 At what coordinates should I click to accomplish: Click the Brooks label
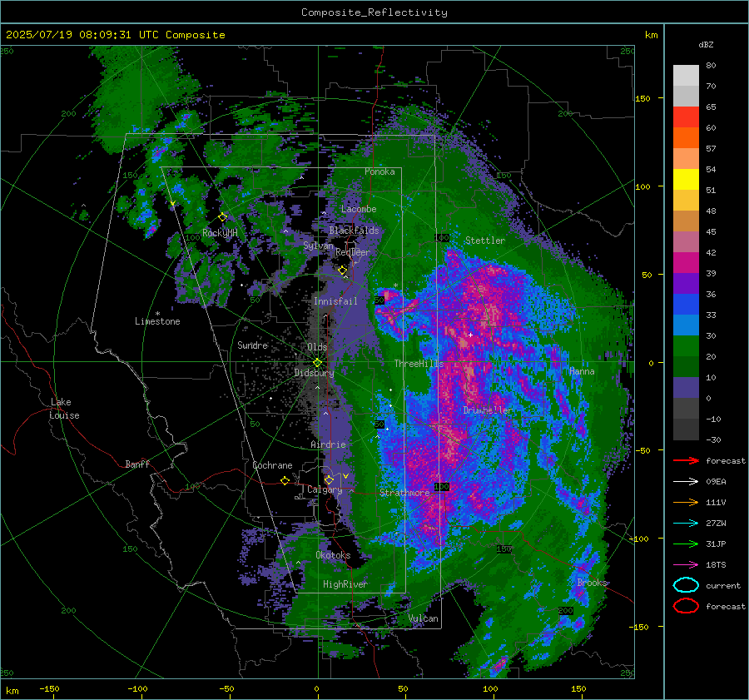point(592,583)
